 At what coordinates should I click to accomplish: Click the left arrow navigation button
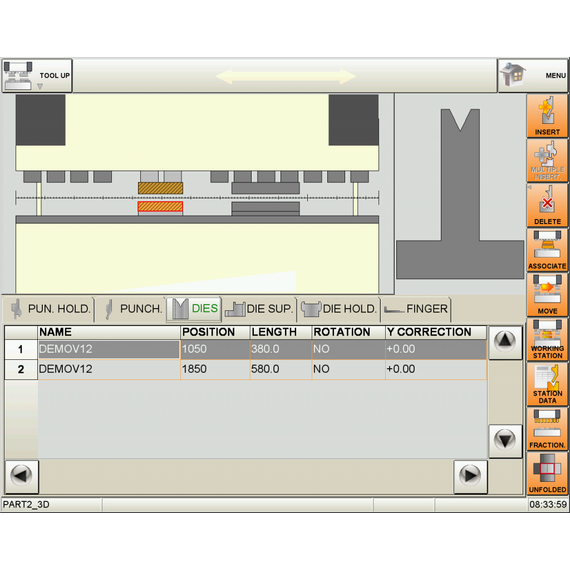pos(21,476)
